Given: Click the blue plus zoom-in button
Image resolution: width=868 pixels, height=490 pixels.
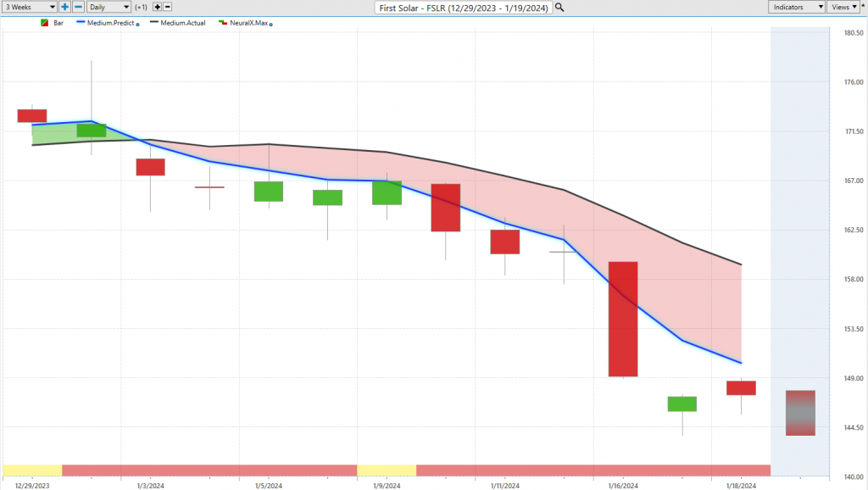Looking at the screenshot, I should pyautogui.click(x=64, y=7).
